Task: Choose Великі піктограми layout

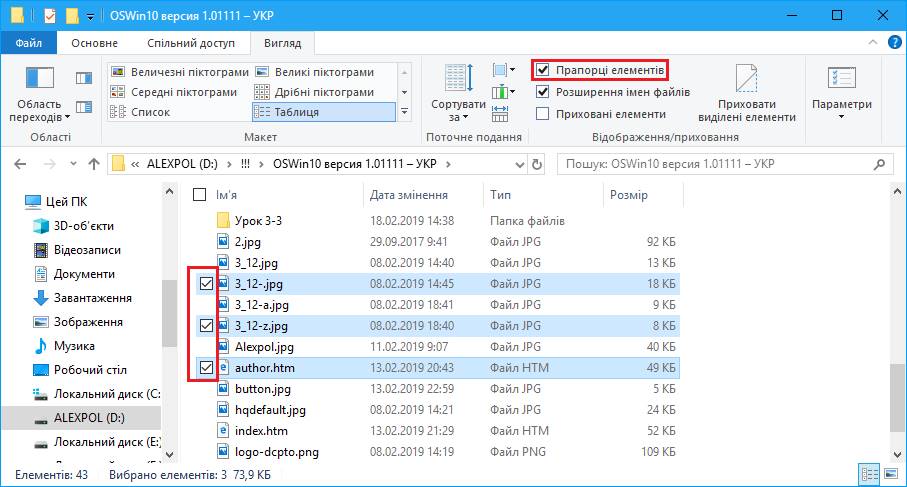Action: pyautogui.click(x=315, y=72)
